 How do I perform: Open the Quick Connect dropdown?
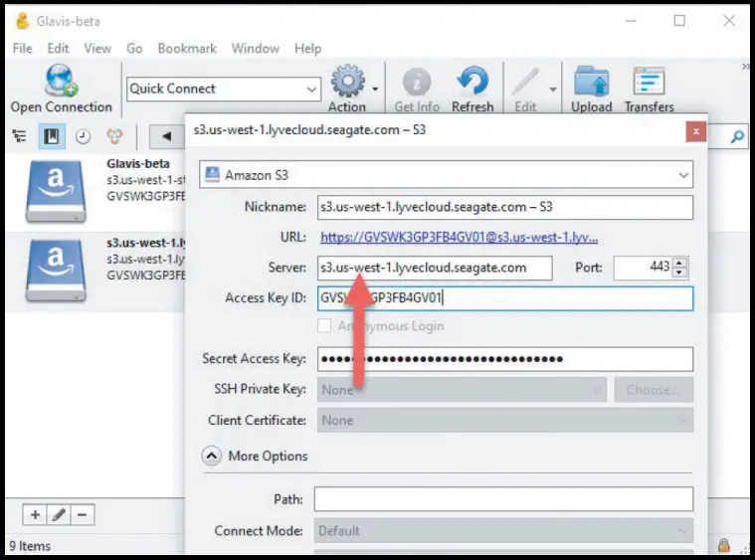(224, 90)
